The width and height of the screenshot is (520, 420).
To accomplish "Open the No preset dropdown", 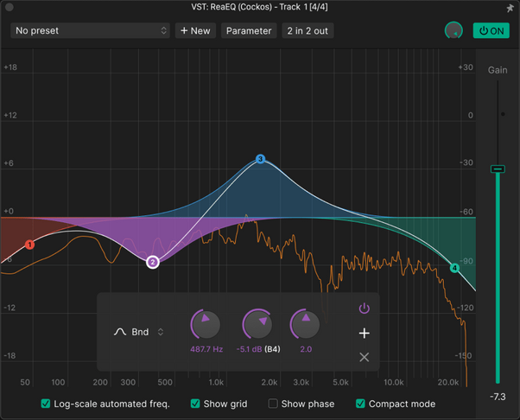I will coord(90,30).
